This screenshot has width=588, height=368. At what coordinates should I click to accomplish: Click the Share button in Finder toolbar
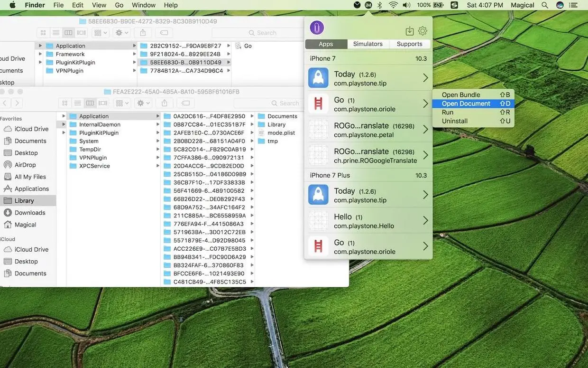(x=143, y=32)
